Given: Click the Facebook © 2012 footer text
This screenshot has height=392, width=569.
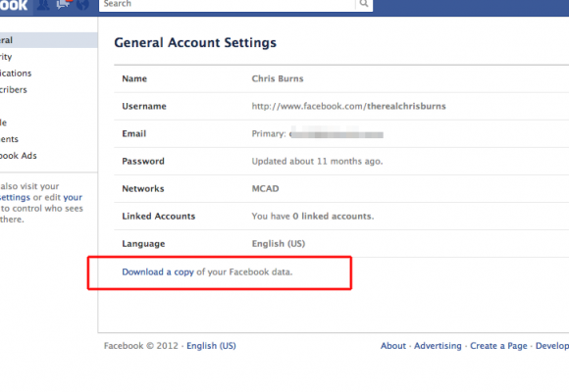Looking at the screenshot, I should point(141,346).
